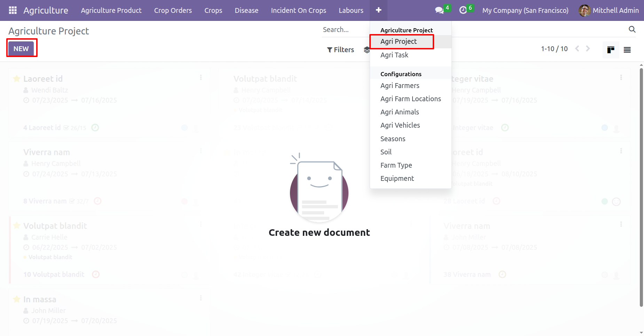The width and height of the screenshot is (644, 336).
Task: Click the 1-10 / 10 pager counter
Action: (554, 49)
